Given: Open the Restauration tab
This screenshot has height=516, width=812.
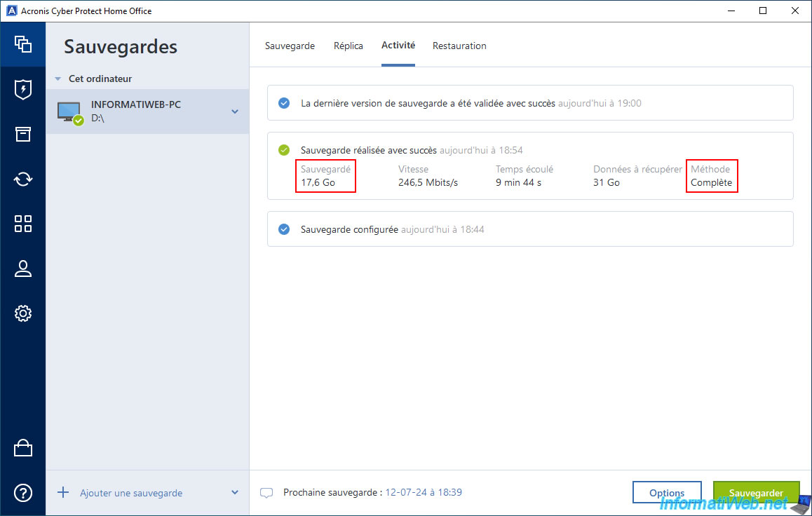Looking at the screenshot, I should (459, 46).
